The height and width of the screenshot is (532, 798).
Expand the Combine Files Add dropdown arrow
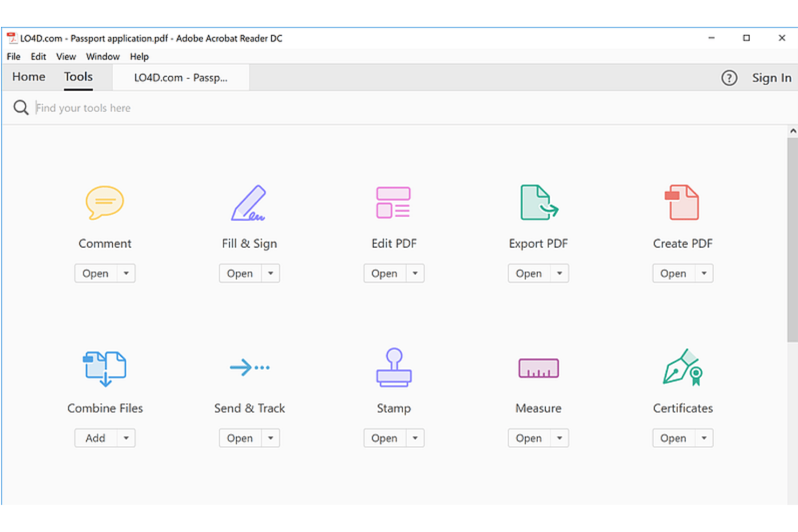click(126, 438)
